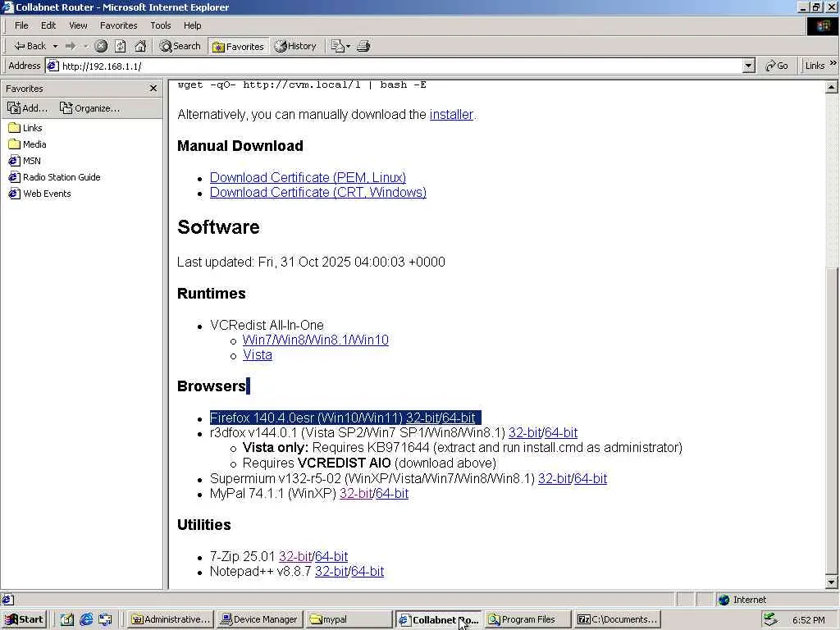Screen dimensions: 840x630
Task: Open Radio Station Guide favorite
Action: point(55,177)
